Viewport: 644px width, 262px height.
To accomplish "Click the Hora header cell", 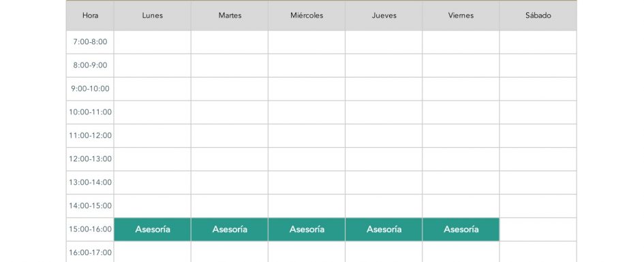I will 91,16.
